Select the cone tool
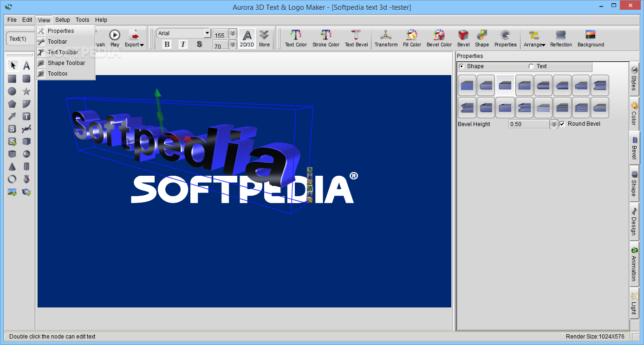The image size is (644, 345). pyautogui.click(x=13, y=166)
